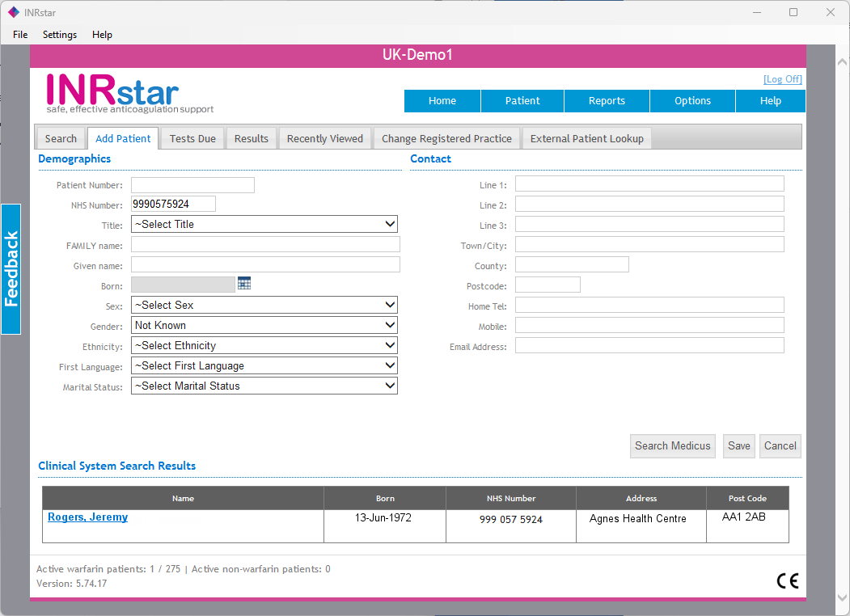
Task: Open the Reports navigation tab
Action: pyautogui.click(x=607, y=101)
